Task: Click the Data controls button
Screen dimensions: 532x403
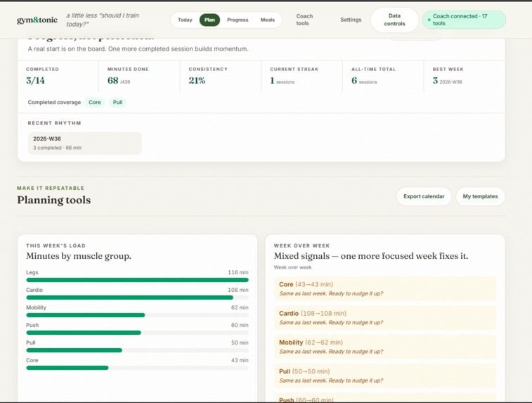Action: click(x=394, y=20)
